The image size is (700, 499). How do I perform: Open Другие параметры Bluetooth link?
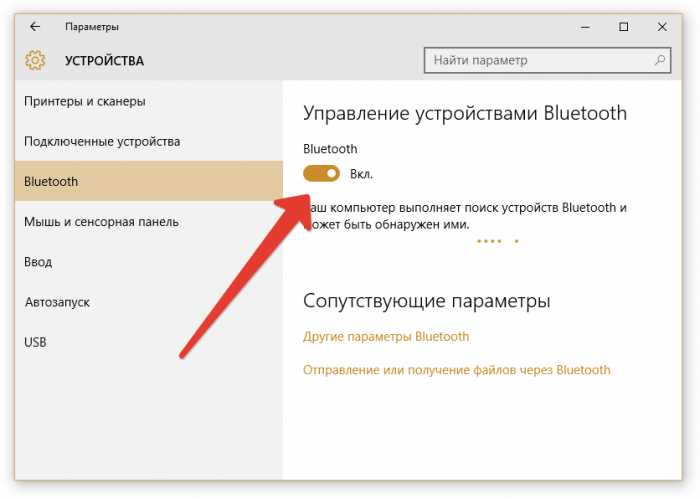386,336
